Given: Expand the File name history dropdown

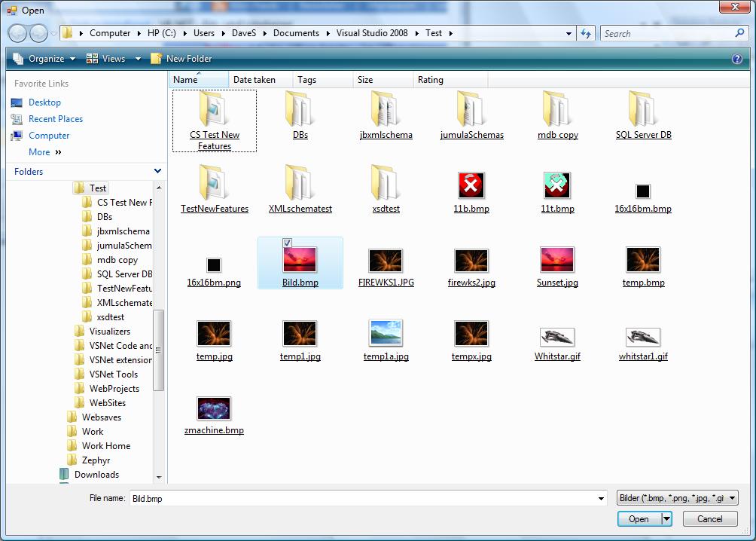Looking at the screenshot, I should point(601,498).
